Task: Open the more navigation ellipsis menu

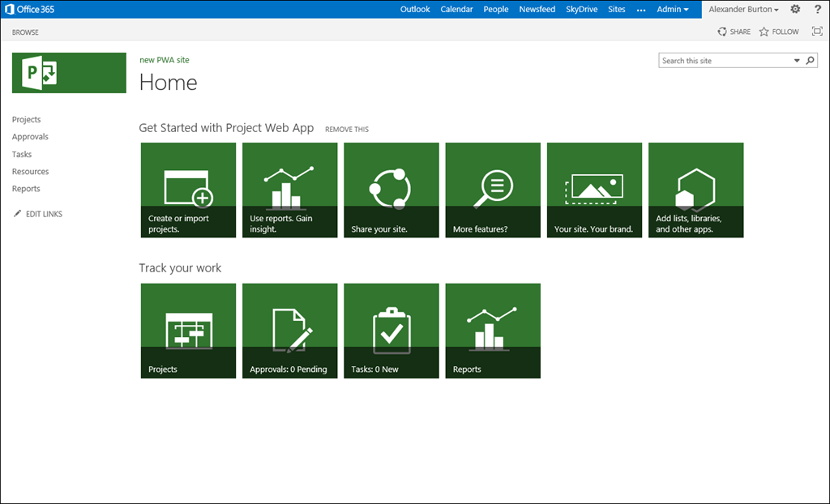Action: (641, 10)
